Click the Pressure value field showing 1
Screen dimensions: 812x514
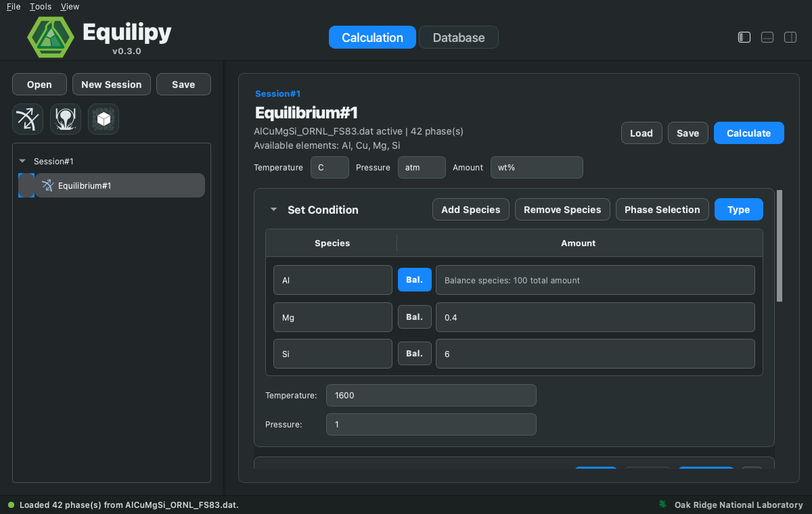click(431, 424)
